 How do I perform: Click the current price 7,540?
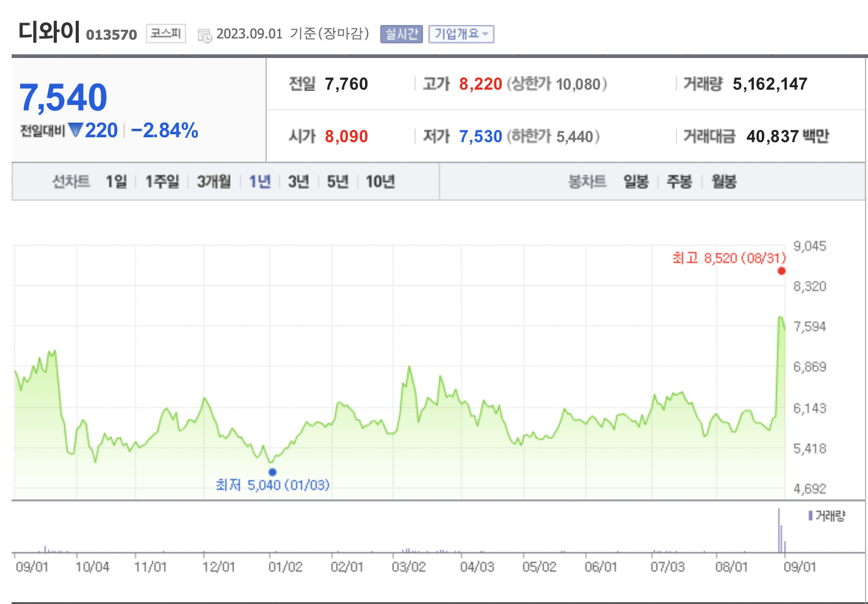63,98
